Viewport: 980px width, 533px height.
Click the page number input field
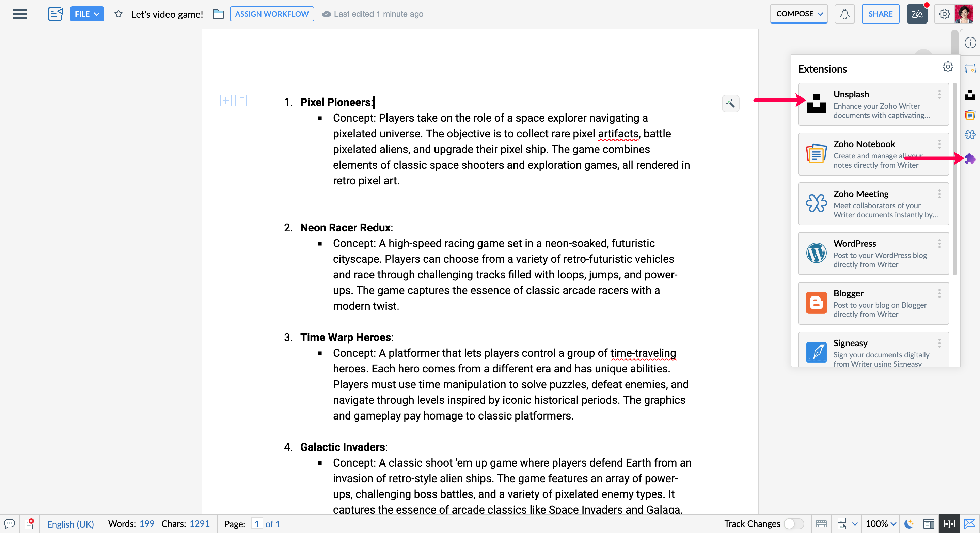pyautogui.click(x=257, y=524)
